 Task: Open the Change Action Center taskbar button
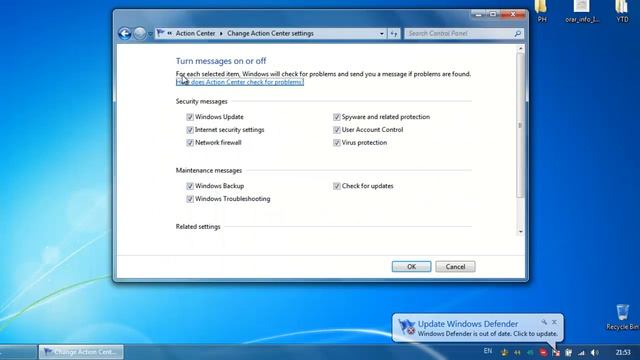[x=81, y=352]
